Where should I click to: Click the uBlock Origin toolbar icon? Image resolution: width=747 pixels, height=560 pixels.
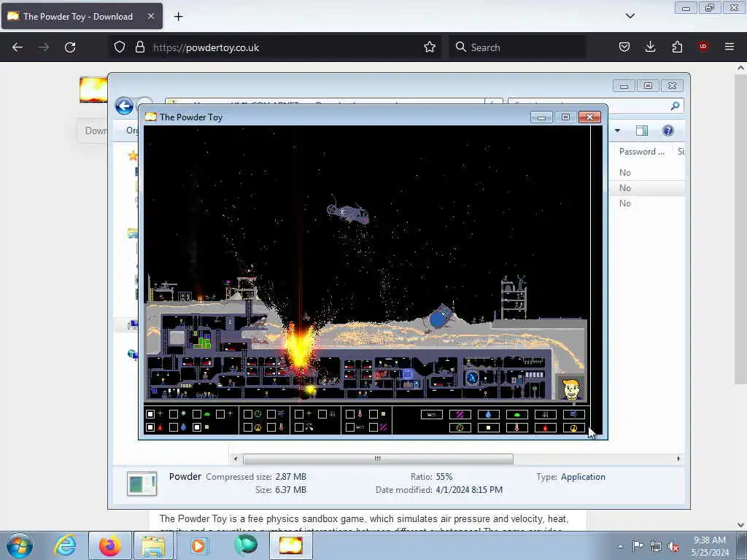click(x=703, y=47)
